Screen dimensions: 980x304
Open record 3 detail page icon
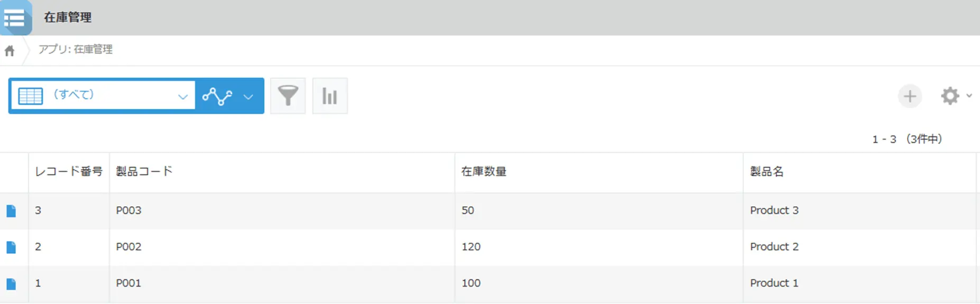click(11, 211)
